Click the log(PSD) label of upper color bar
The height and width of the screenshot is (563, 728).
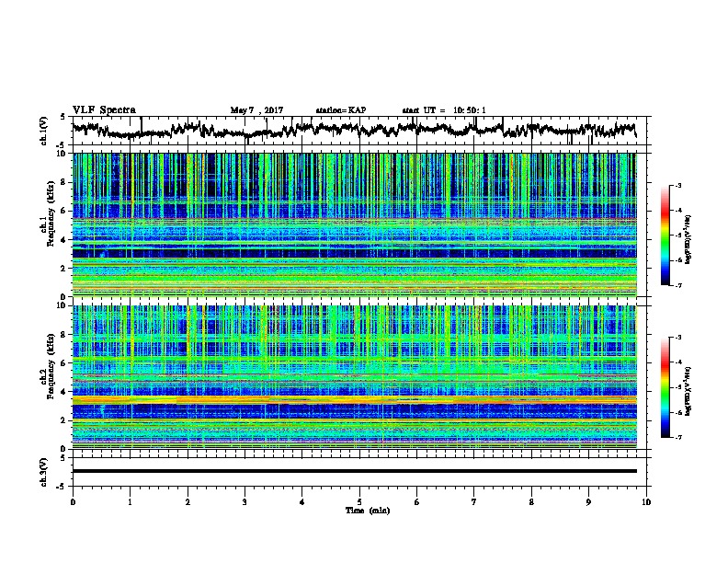688,239
